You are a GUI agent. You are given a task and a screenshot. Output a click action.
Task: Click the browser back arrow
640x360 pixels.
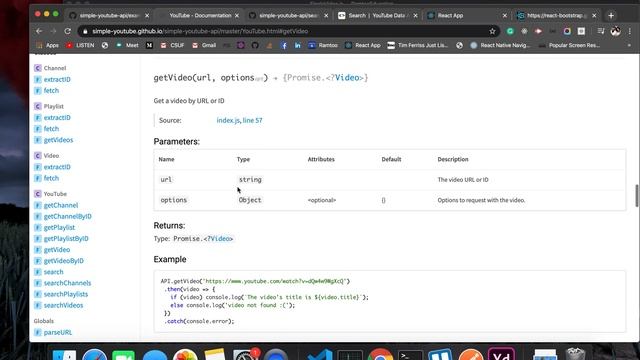39,31
